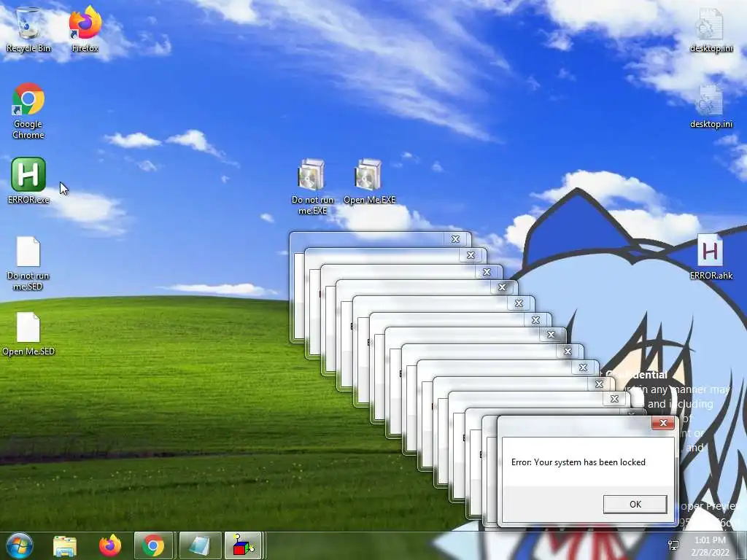Open the Recycle Bin desktop icon
The height and width of the screenshot is (560, 747).
point(28,29)
